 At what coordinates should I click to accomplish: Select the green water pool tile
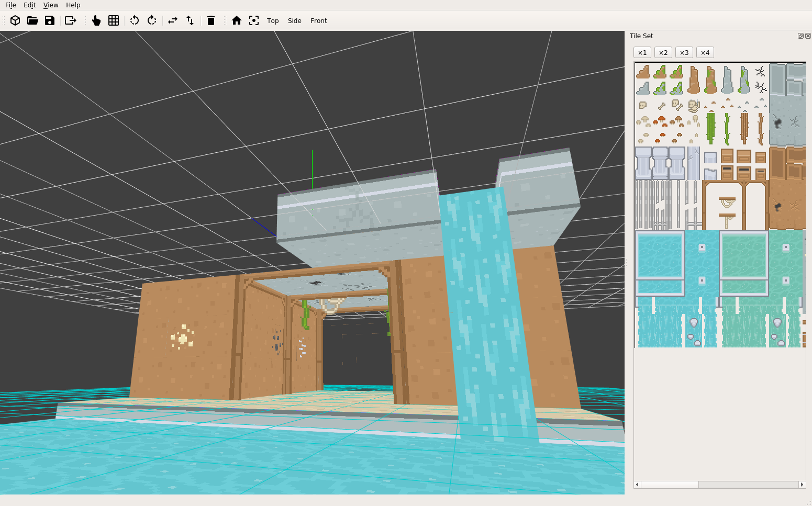(x=744, y=256)
